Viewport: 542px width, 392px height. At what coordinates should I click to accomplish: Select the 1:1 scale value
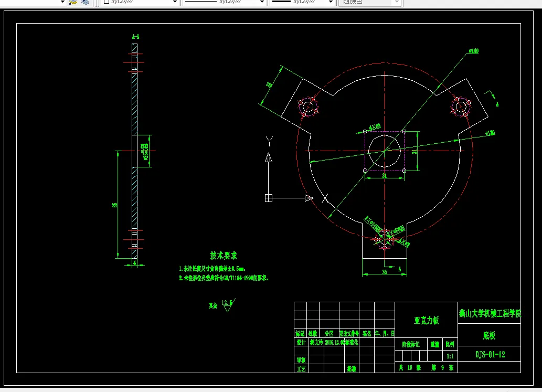click(450, 356)
